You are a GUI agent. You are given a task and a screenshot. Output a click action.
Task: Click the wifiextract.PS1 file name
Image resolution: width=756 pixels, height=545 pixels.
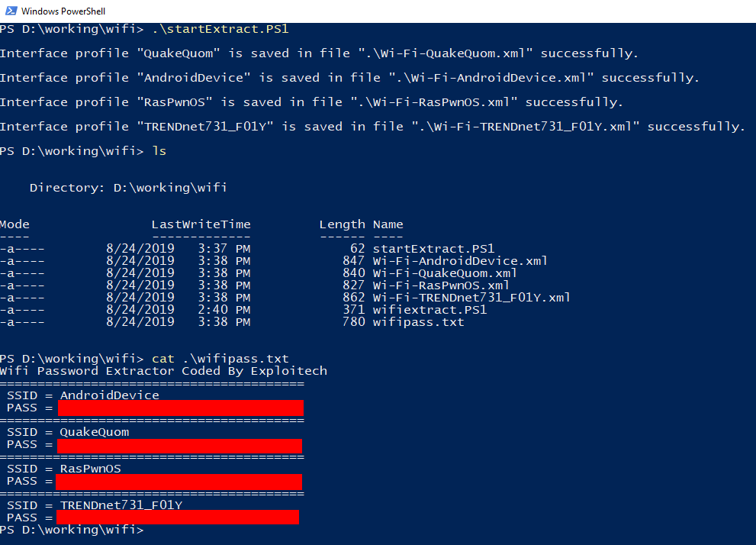pos(429,310)
